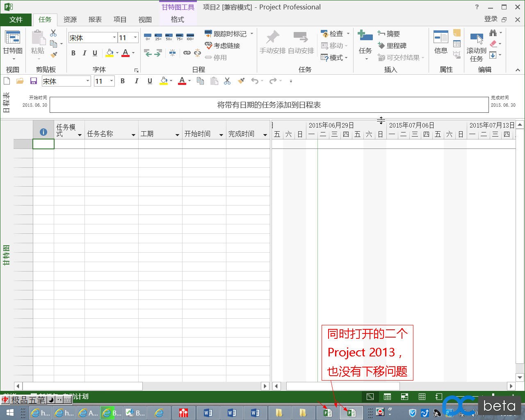Image resolution: width=525 pixels, height=420 pixels.
Task: Toggle Bold in the ribbon Font group
Action: [73, 53]
